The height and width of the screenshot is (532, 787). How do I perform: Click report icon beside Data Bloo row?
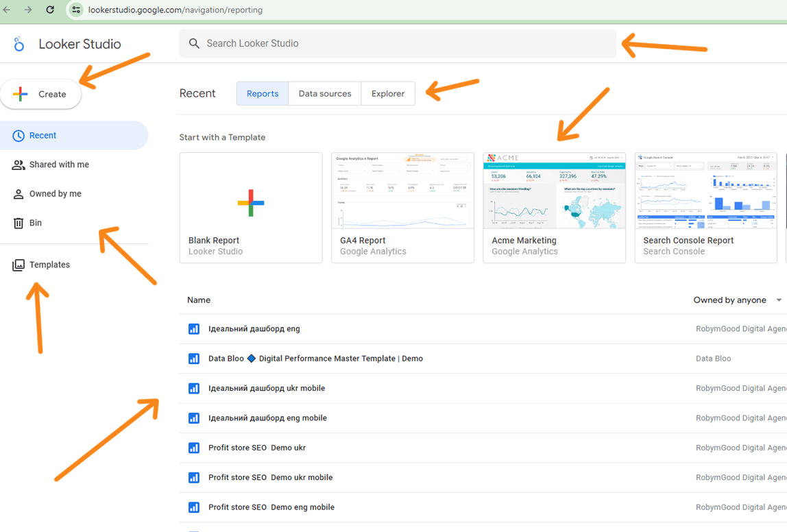194,359
